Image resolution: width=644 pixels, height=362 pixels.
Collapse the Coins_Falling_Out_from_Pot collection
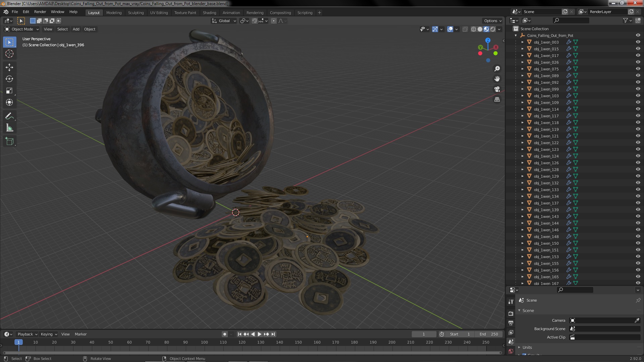(x=516, y=36)
